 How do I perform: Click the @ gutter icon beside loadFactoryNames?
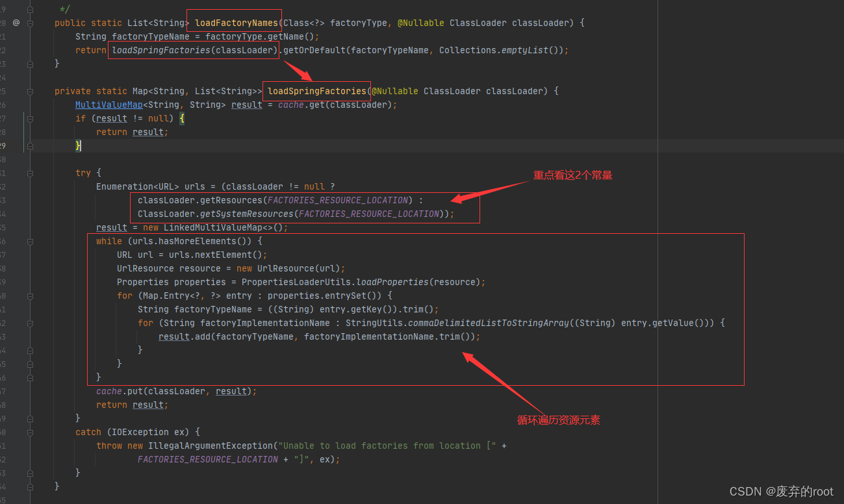16,23
